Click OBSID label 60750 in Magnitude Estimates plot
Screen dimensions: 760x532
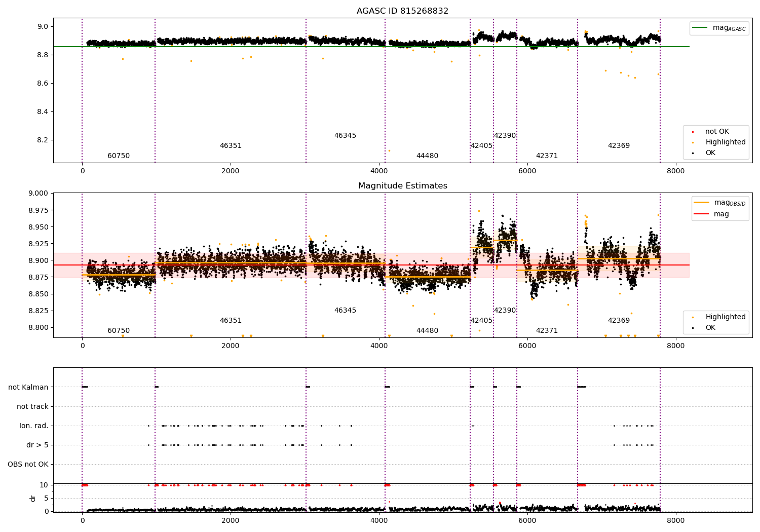point(119,331)
